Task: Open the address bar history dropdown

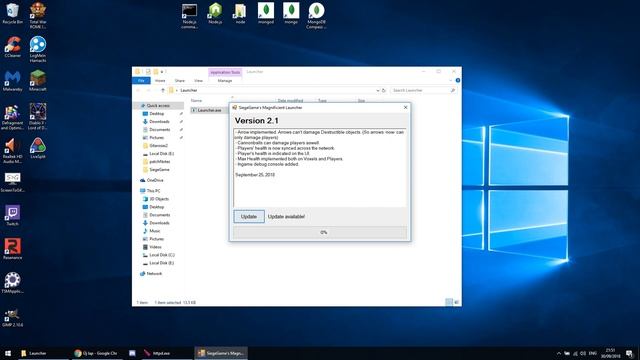Action: (x=378, y=90)
